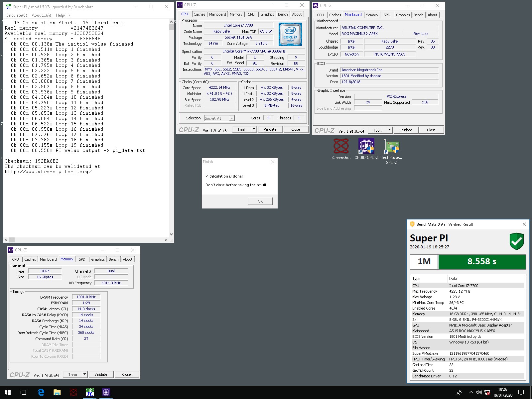Expand Tools dropdown arrow in CPU window
Viewport: 532px width, 399px height.
tap(254, 129)
